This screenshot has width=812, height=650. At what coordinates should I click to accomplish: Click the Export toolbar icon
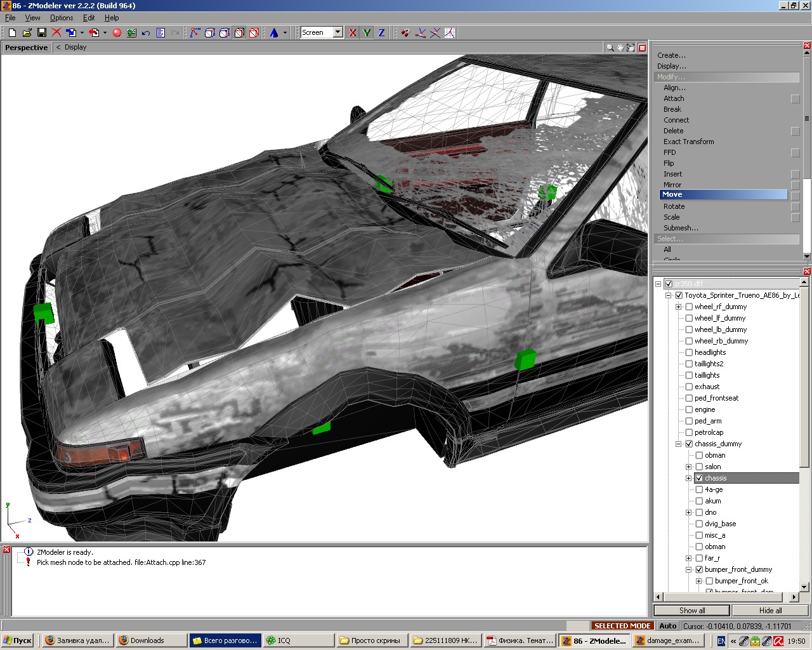click(94, 32)
